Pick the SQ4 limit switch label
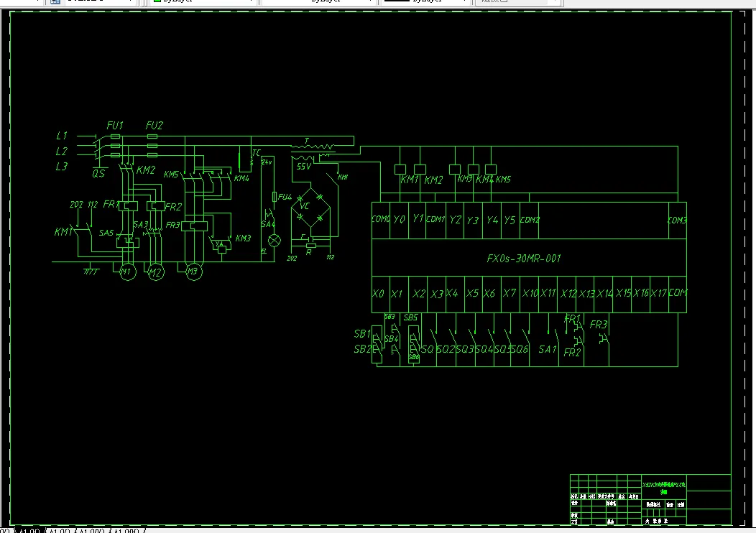Viewport: 756px width, 533px height. click(484, 349)
